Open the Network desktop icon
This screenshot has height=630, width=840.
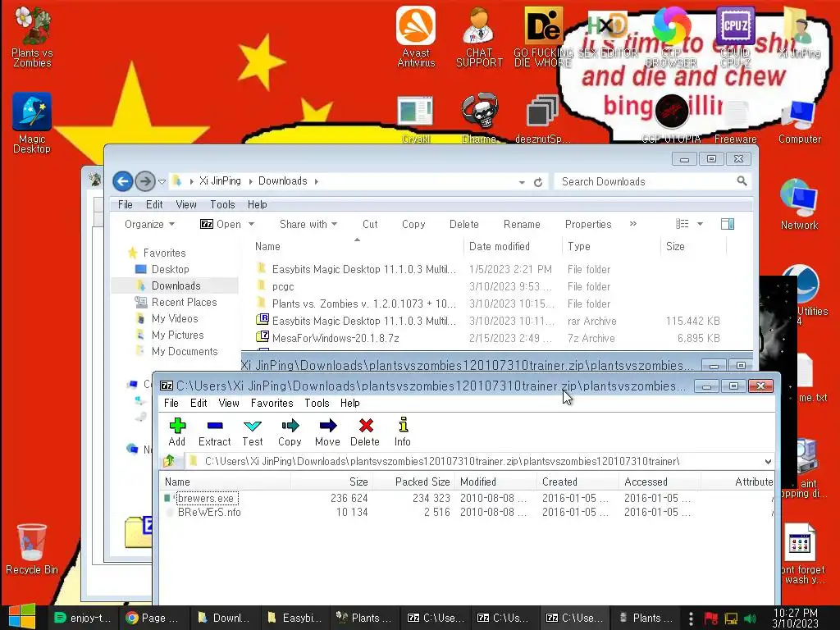799,205
